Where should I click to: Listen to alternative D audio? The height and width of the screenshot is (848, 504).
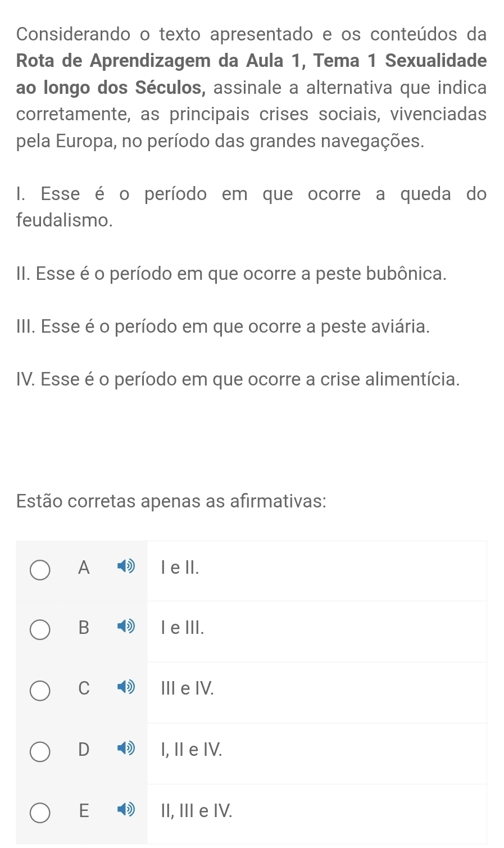pos(126,749)
